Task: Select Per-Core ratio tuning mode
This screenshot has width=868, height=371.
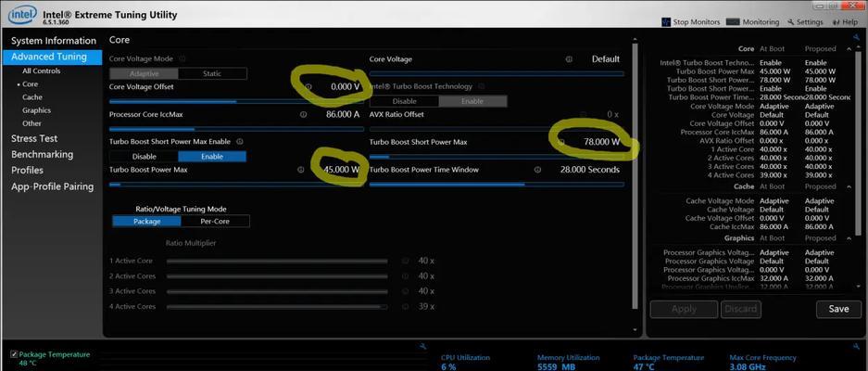Action: (x=215, y=222)
